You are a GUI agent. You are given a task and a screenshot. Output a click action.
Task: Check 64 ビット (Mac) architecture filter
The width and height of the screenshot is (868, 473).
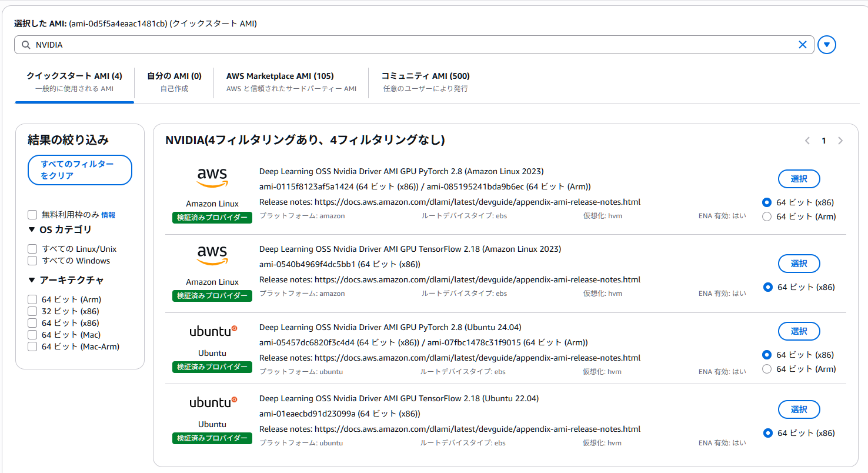[x=32, y=335]
